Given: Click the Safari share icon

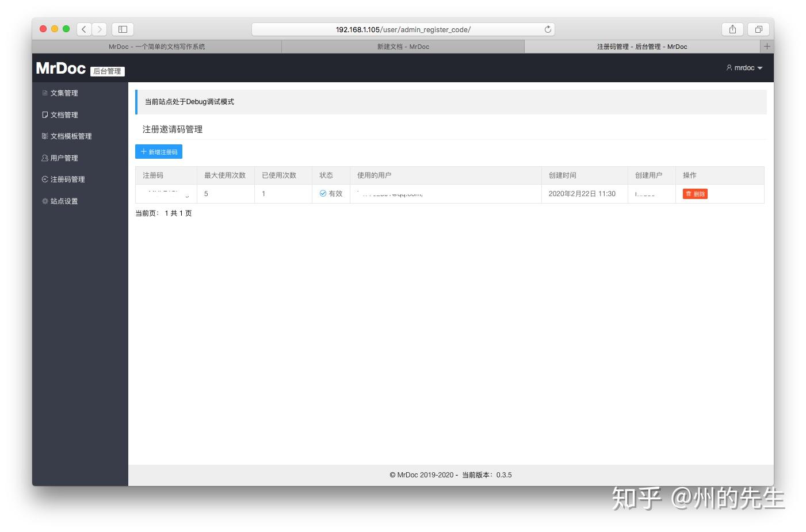Looking at the screenshot, I should point(732,29).
